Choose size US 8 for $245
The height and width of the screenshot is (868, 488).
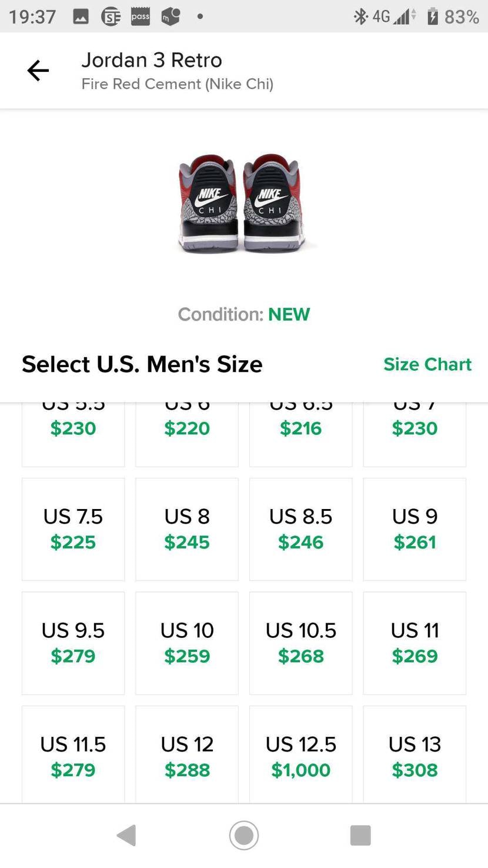pyautogui.click(x=187, y=529)
